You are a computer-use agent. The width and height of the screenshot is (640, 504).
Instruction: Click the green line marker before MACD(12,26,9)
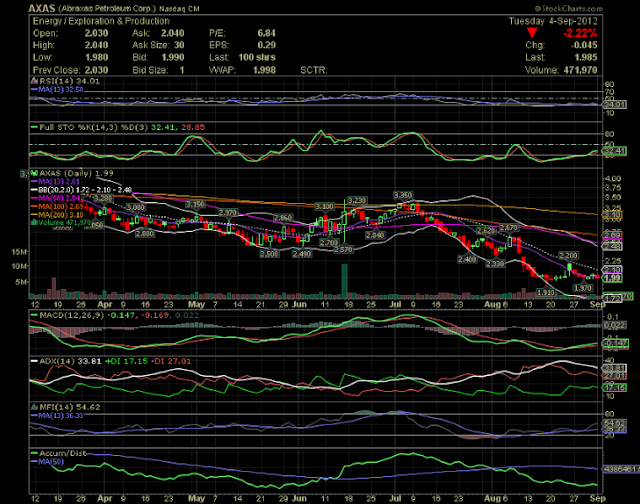coord(35,315)
